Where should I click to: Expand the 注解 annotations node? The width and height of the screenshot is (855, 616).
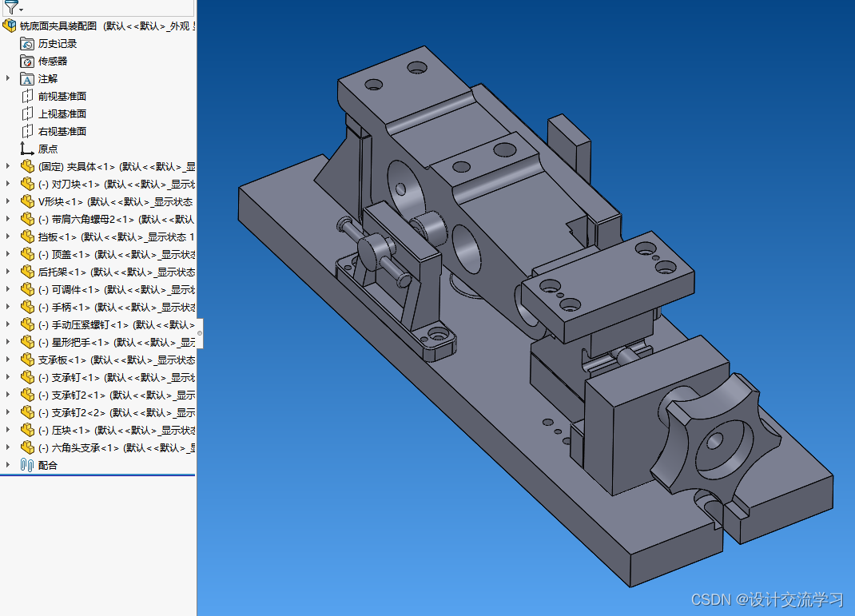tap(6, 78)
